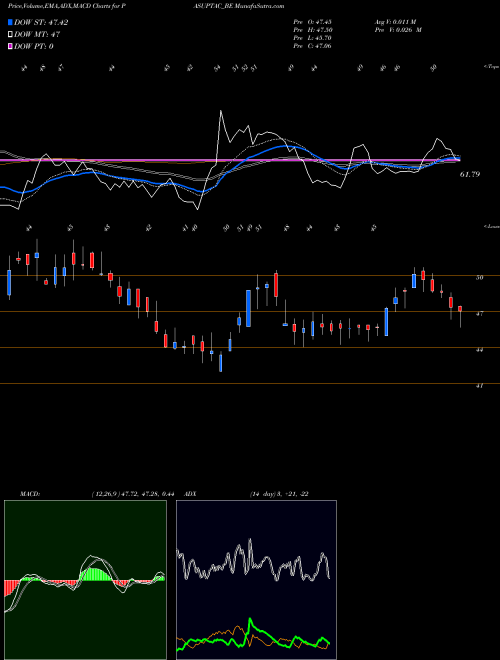Click the 'Price,Volume,EMA,ADX,MACD Charts for P' heading

66,6
